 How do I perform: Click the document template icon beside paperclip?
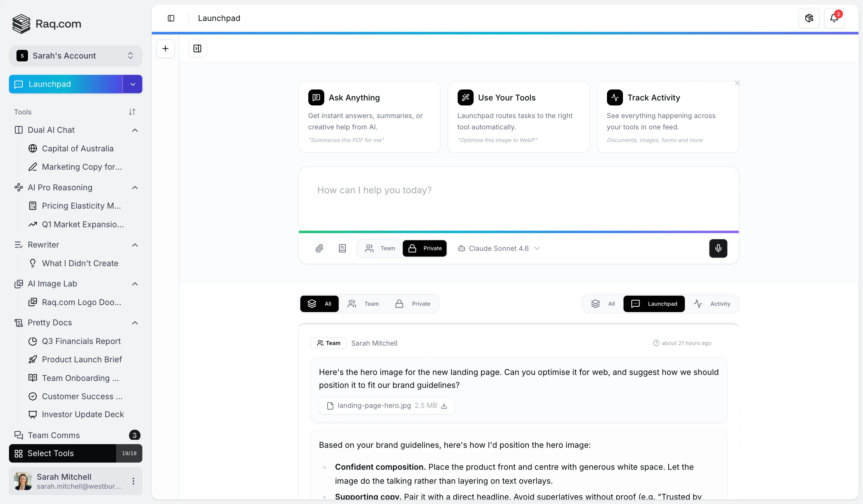[x=342, y=248]
